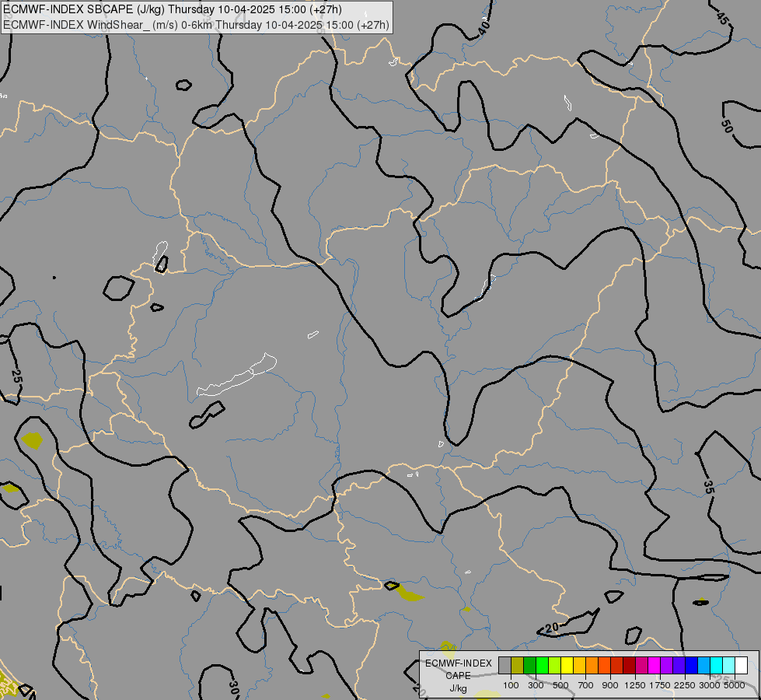Click the WindShear 0-6km title line
761x700 pixels.
pos(196,25)
